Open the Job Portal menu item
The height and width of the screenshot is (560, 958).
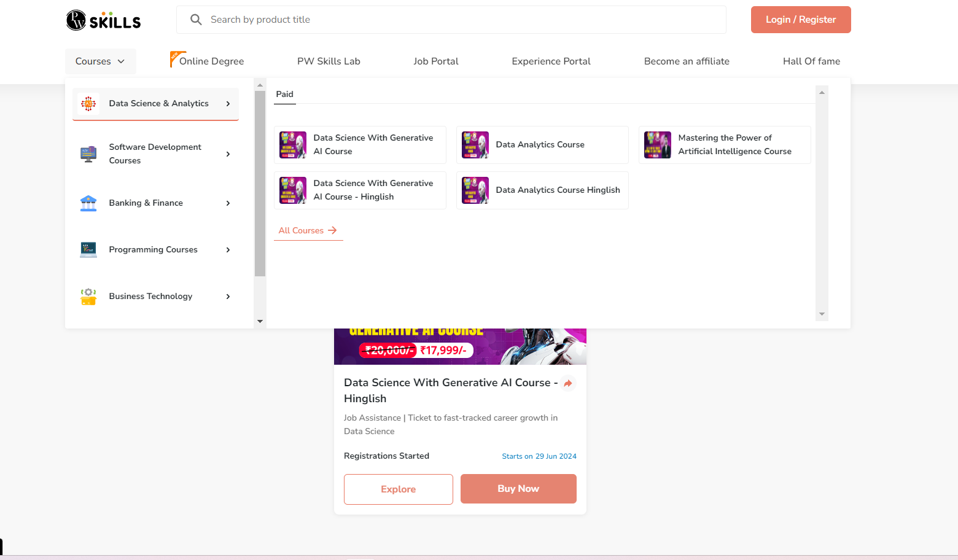coord(435,61)
